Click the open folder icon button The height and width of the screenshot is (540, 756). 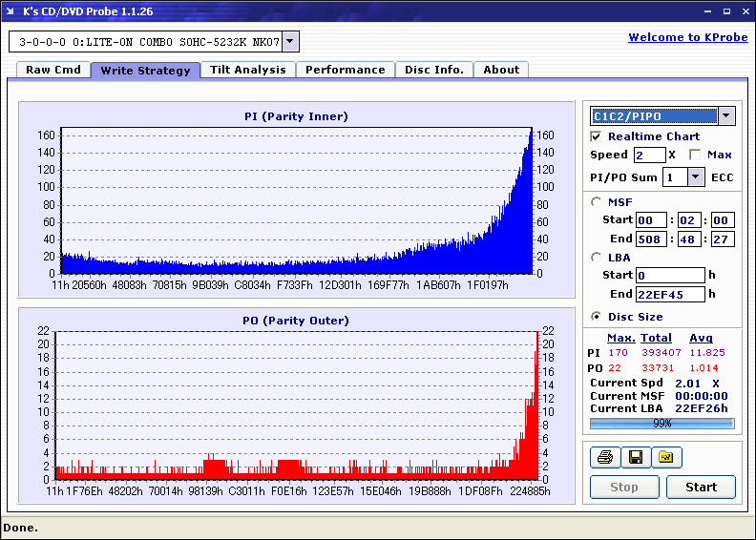coord(666,457)
